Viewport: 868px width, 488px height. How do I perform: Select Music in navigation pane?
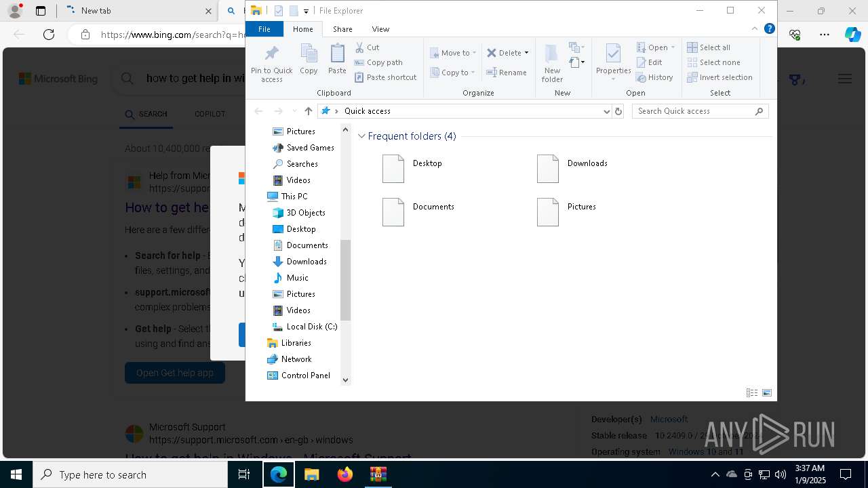click(291, 278)
